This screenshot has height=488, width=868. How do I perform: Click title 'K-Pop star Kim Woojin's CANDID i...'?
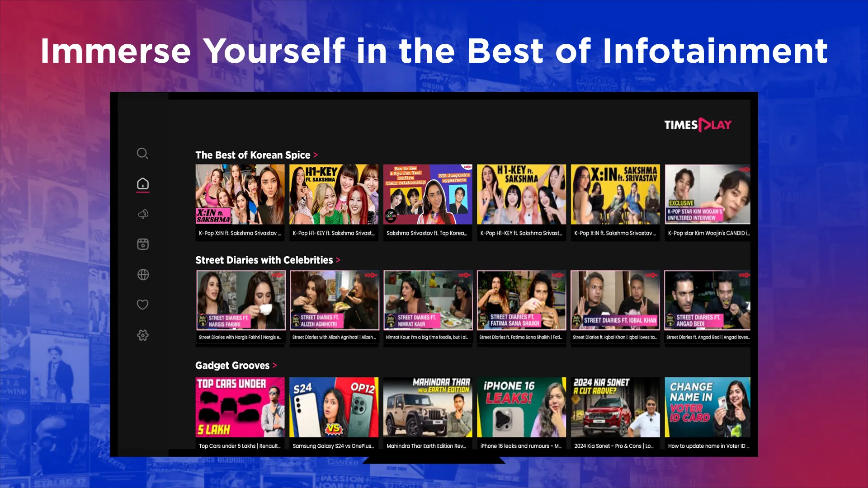tap(708, 233)
